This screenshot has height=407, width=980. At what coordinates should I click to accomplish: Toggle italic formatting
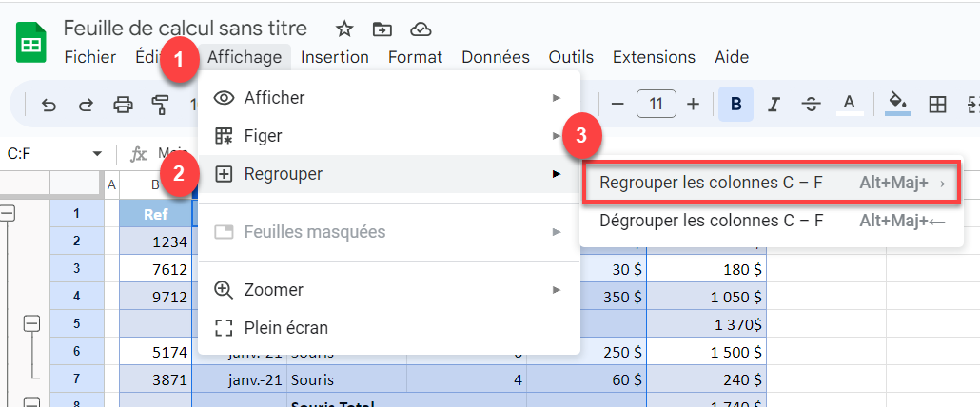[774, 105]
